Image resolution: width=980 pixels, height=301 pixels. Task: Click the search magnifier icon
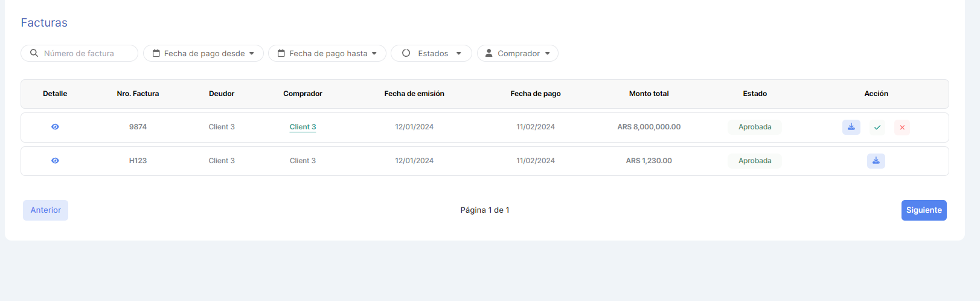click(34, 53)
